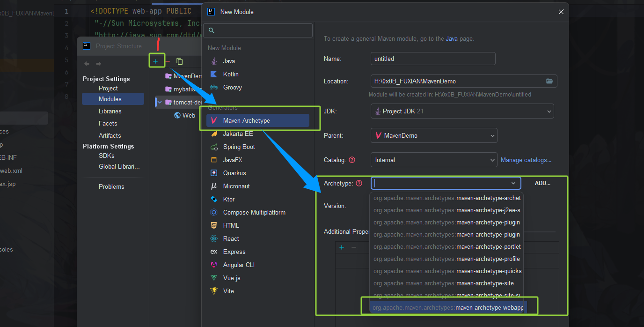This screenshot has height=327, width=644.
Task: Click the add module plus button
Action: pyautogui.click(x=157, y=60)
